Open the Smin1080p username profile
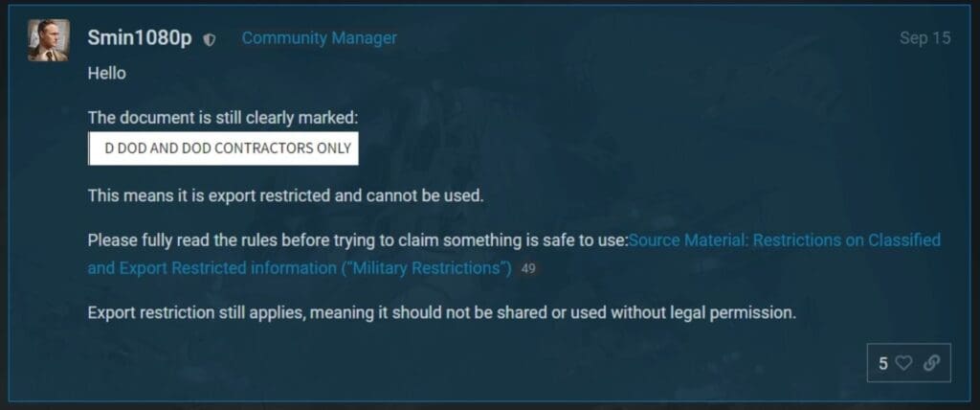The height and width of the screenshot is (410, 980). coord(140,38)
